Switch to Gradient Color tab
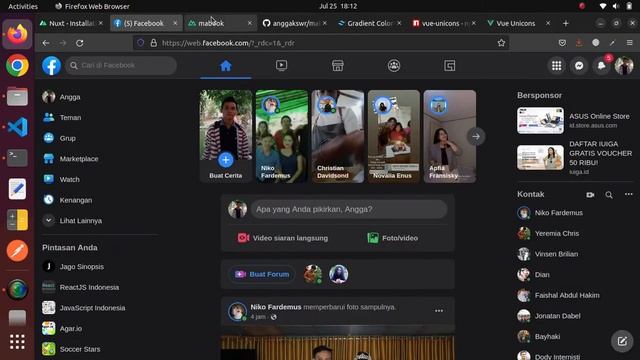640x360 pixels. 369,23
